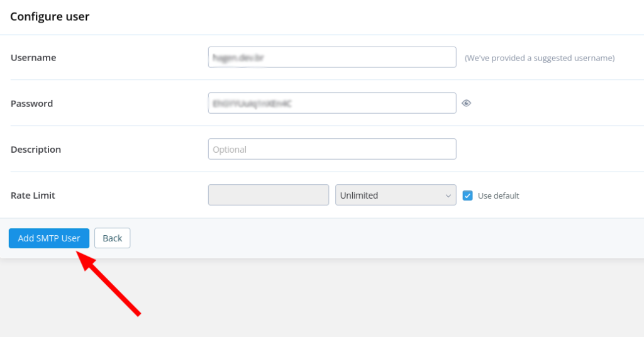The width and height of the screenshot is (644, 337).
Task: Click the greyed-out Rate Limit number field
Action: click(x=268, y=195)
